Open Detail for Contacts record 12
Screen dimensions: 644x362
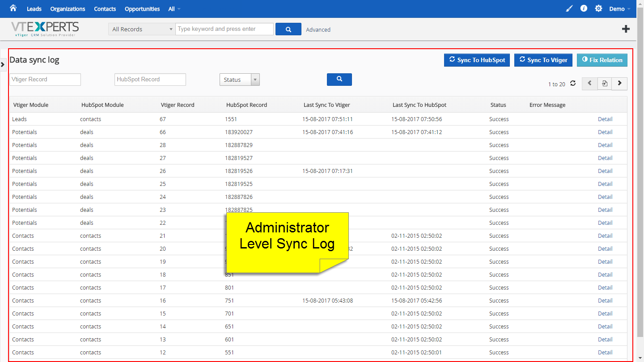click(605, 352)
